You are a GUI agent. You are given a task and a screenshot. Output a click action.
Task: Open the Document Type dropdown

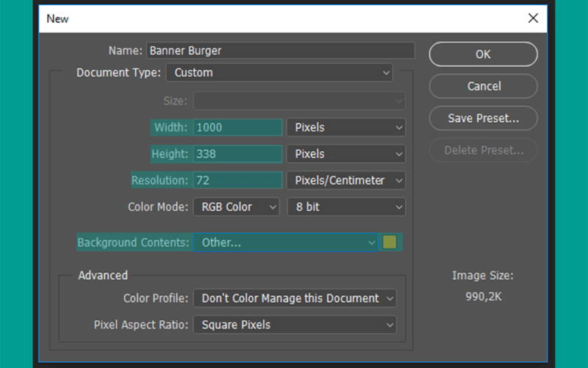279,72
